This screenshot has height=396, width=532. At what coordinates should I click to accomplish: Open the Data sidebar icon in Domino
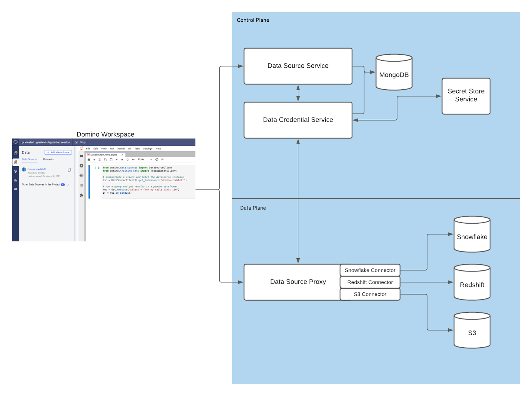(16, 162)
